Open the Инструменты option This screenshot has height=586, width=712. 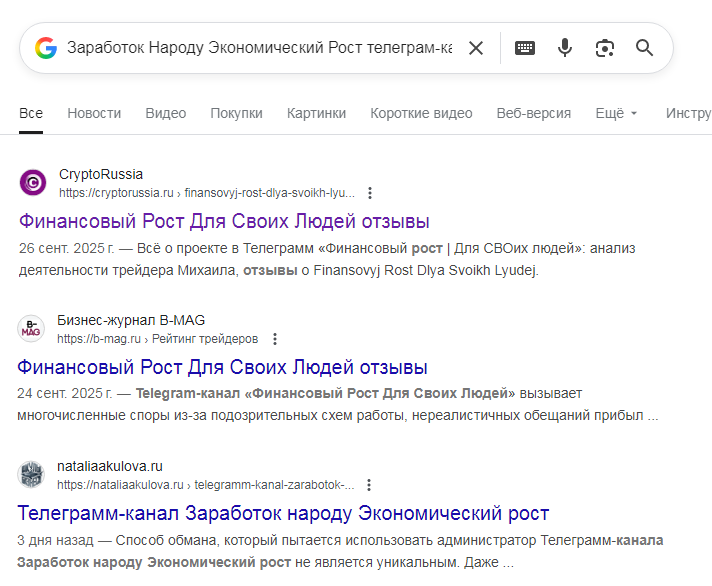pos(688,113)
